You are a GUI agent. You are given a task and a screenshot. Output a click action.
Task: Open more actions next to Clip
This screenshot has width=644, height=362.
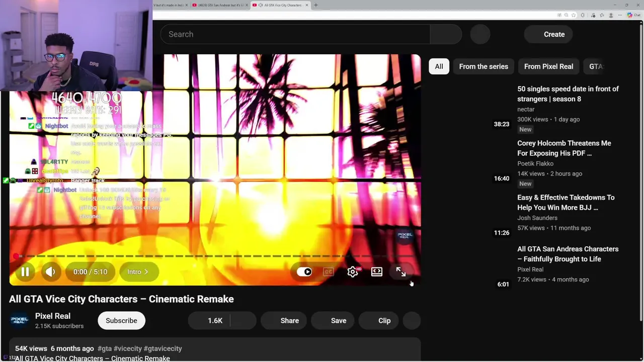click(412, 320)
